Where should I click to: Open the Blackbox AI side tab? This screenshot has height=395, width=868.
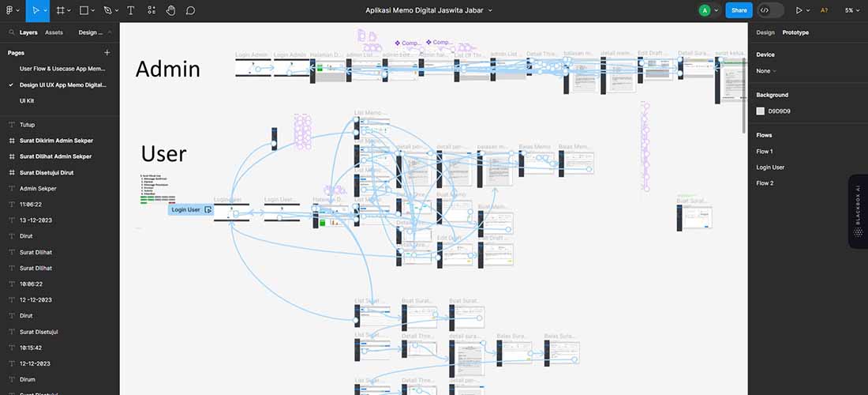pyautogui.click(x=858, y=212)
